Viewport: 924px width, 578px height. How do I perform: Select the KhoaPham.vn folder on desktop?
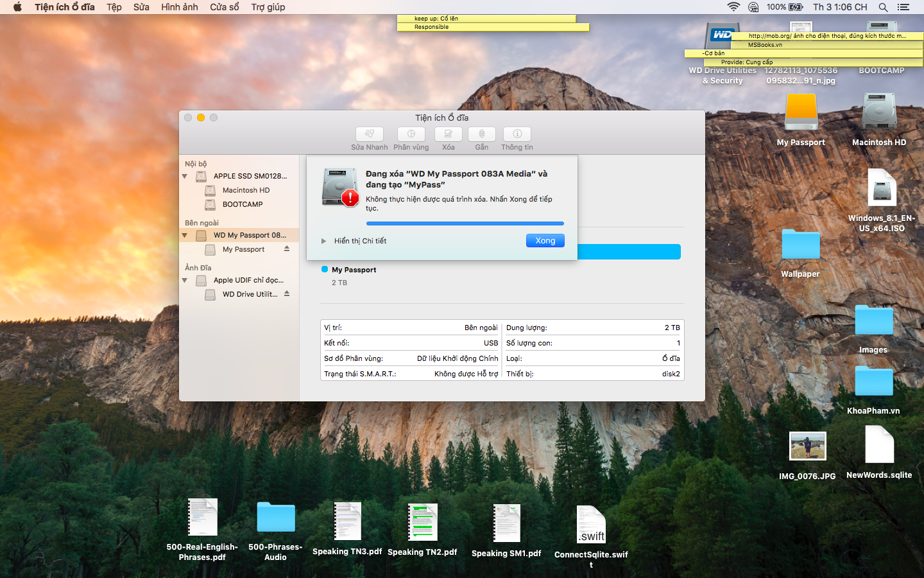pyautogui.click(x=873, y=381)
